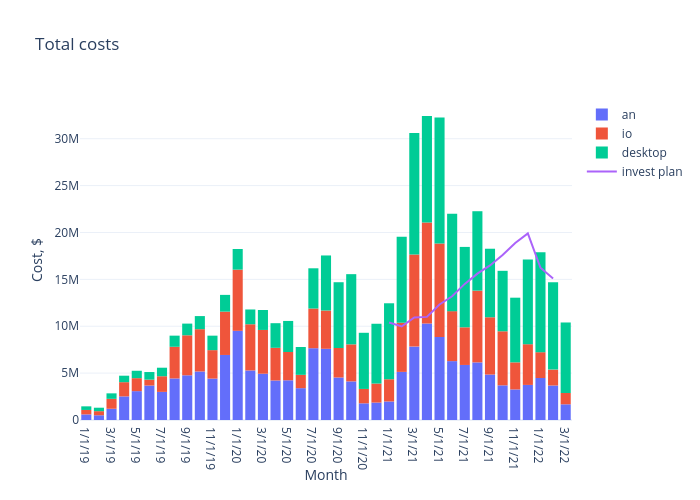Toggle the 'an' series in legend
The image size is (700, 500).
[628, 114]
